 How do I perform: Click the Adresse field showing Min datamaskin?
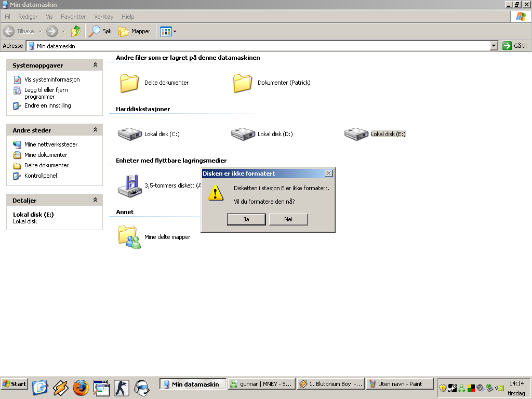coord(258,46)
